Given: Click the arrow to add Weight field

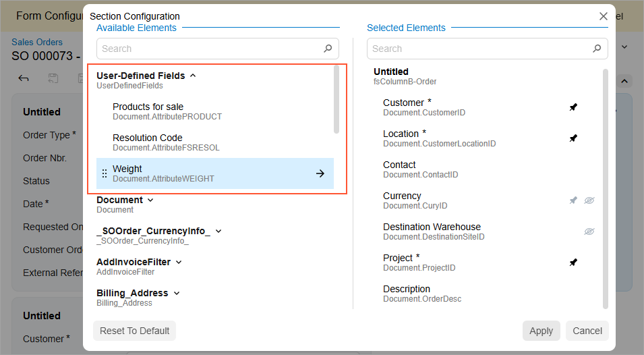Looking at the screenshot, I should (x=320, y=173).
